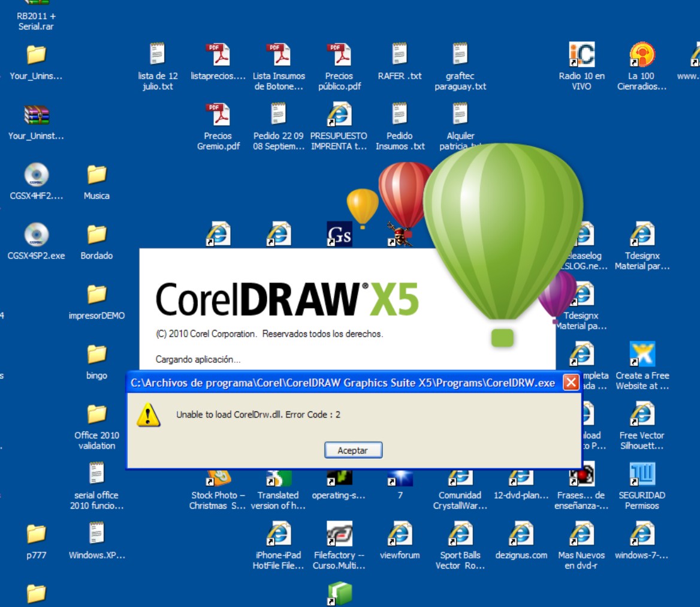Select the graftec paraguay.txt file

pos(460,55)
